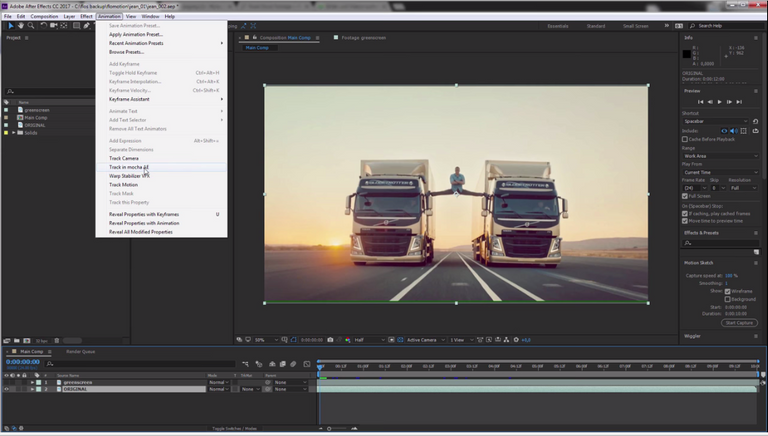Open the Graph Editor icon
The width and height of the screenshot is (768, 436).
click(x=307, y=364)
